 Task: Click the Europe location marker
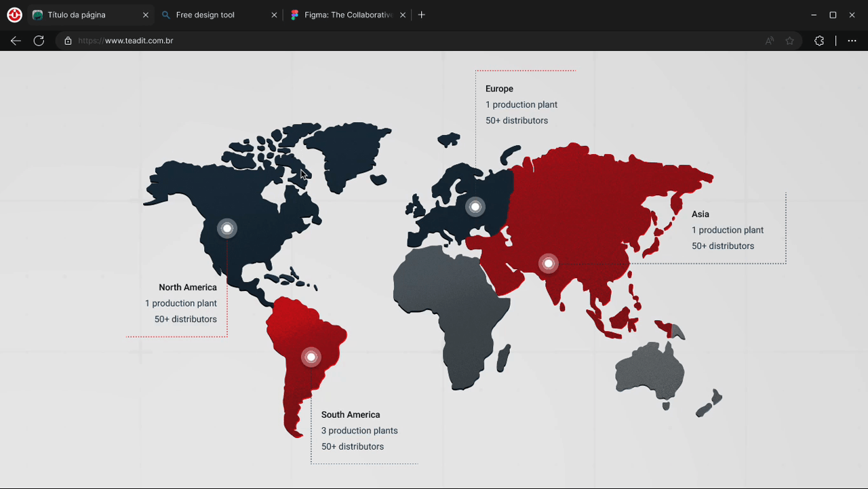[x=475, y=206]
